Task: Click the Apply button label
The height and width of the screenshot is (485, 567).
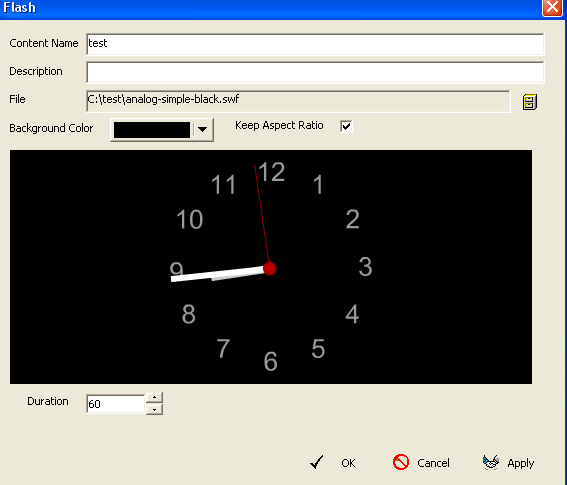Action: tap(520, 463)
